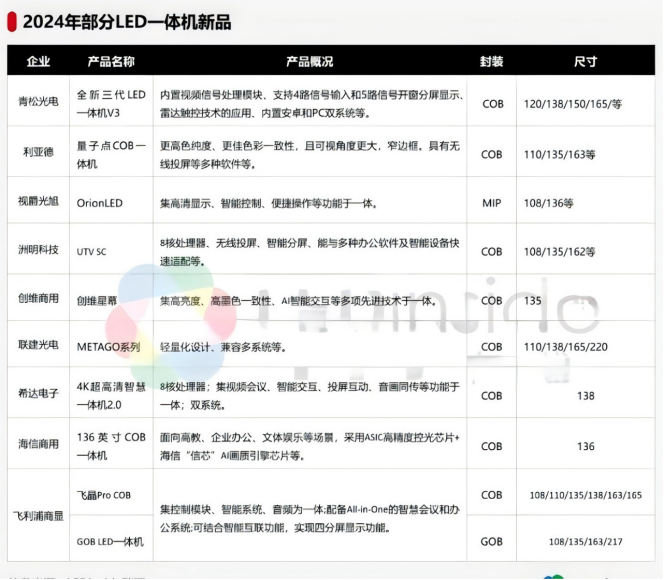This screenshot has height=580, width=664.
Task: Click size value '136' in 海信商用 row
Action: 586,446
